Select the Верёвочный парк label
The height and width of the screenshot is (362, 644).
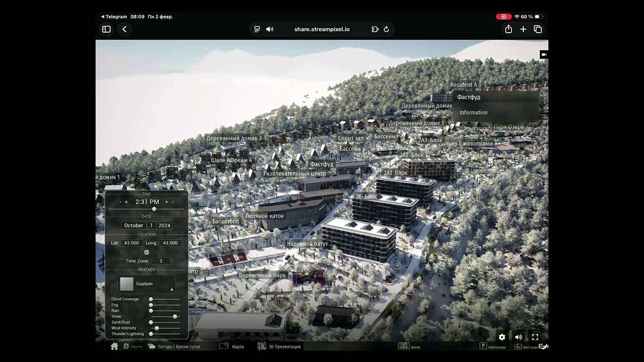point(262,276)
